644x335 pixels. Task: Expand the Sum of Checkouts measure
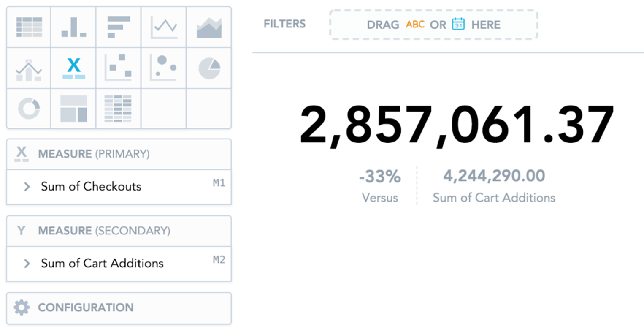point(27,187)
